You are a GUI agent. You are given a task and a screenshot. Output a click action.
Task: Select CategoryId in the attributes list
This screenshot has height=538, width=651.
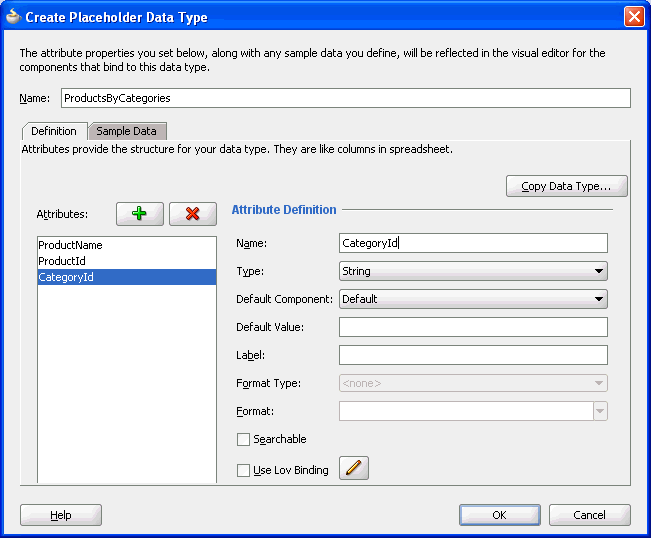tap(127, 277)
